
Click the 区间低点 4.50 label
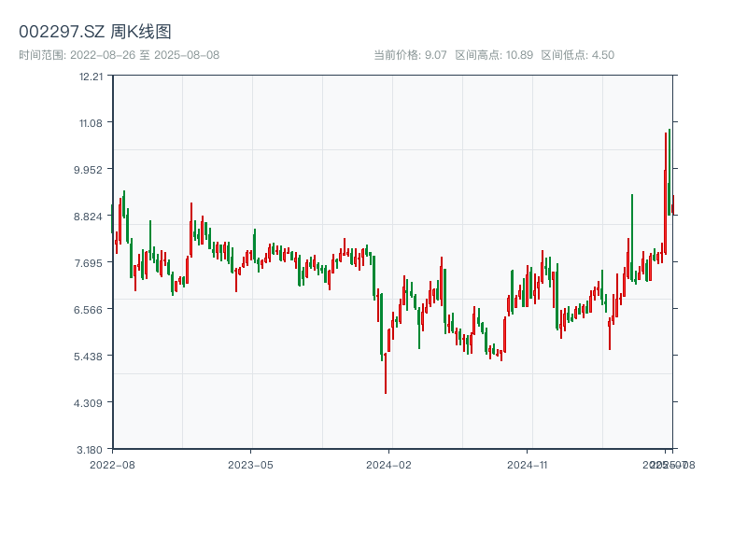coord(578,55)
